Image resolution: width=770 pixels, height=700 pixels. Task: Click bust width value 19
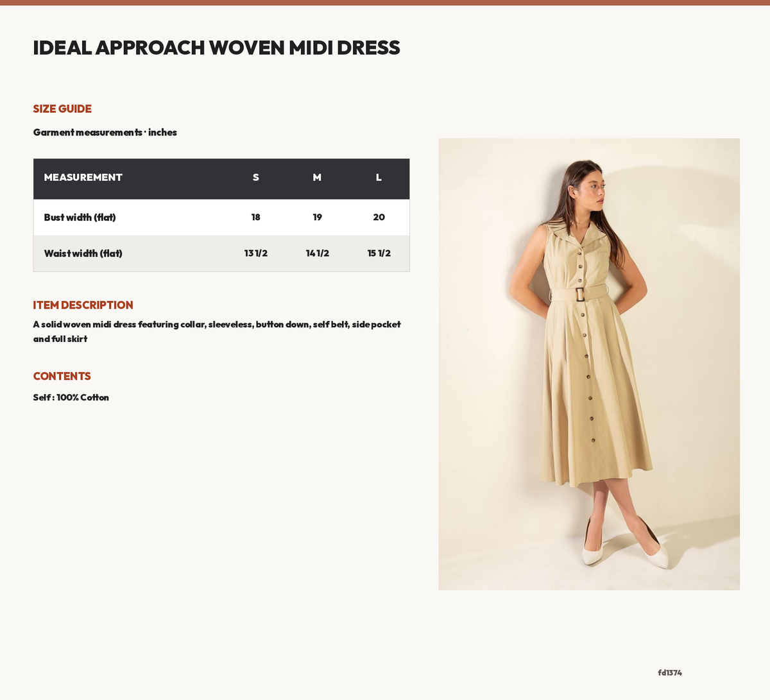point(317,218)
